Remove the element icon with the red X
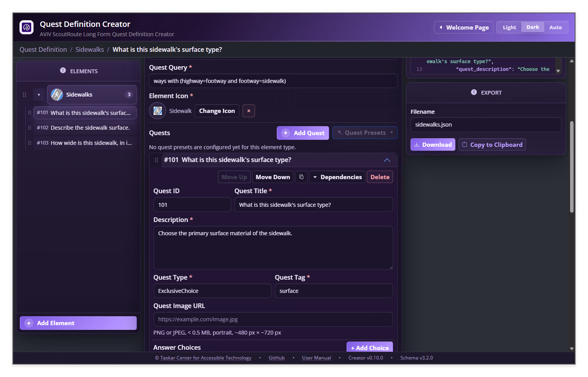Viewport: 588px width, 377px height. pyautogui.click(x=249, y=111)
